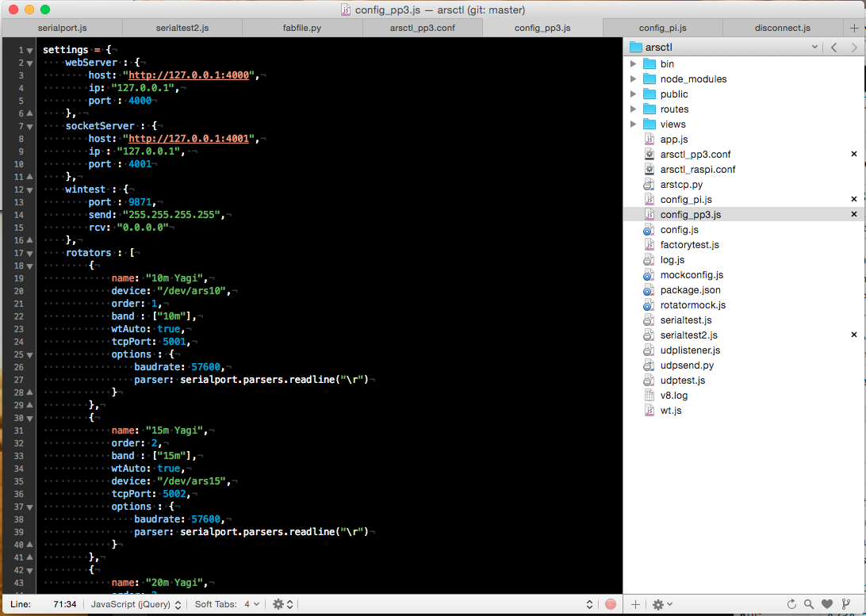The width and height of the screenshot is (866, 616).
Task: Click line number 13 in gutter
Action: (19, 202)
